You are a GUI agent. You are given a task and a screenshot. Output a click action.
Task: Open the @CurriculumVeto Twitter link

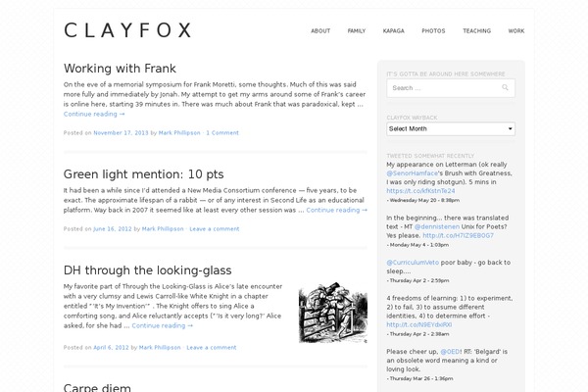point(413,263)
